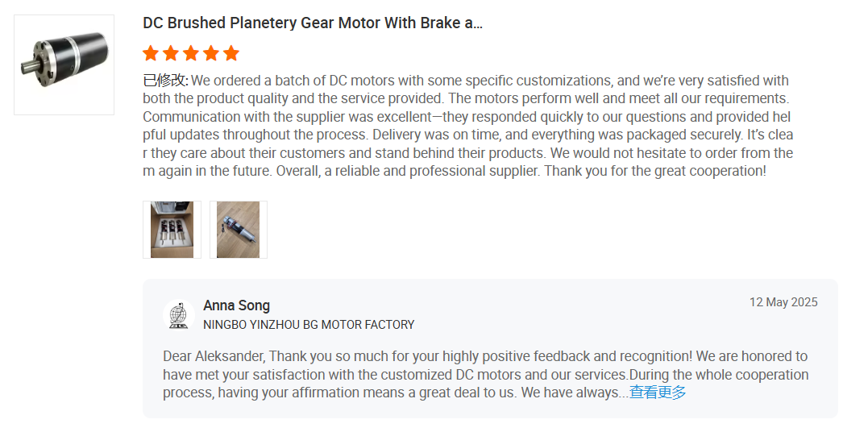The image size is (868, 432).
Task: Expand the reply with 查看更多 link
Action: (x=658, y=393)
